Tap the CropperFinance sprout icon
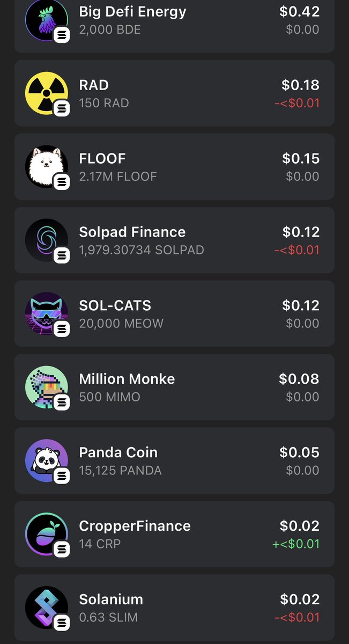Viewport: 349px width, 644px height. 47,534
